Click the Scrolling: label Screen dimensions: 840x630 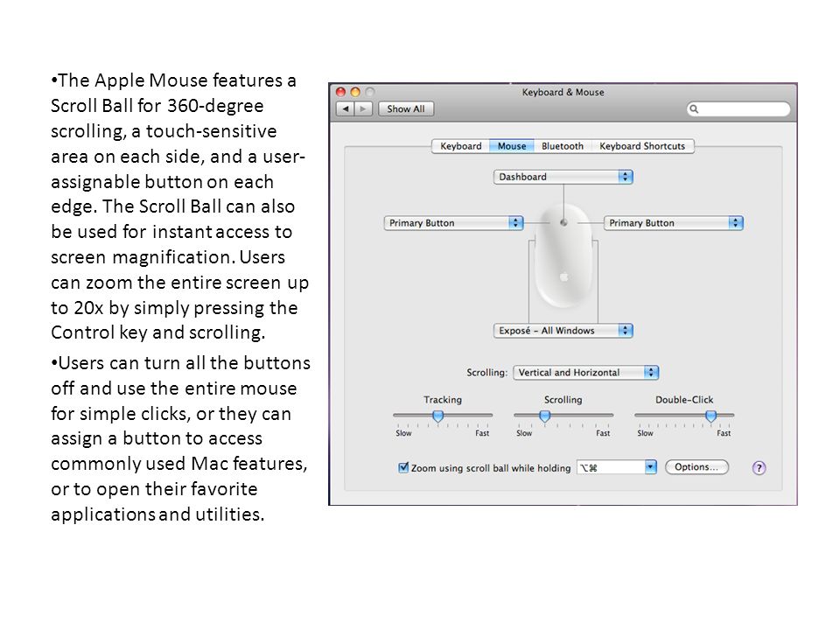click(x=486, y=373)
